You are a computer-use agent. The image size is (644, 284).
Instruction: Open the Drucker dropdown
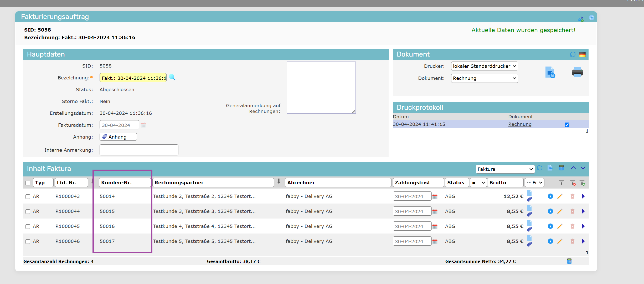click(484, 66)
